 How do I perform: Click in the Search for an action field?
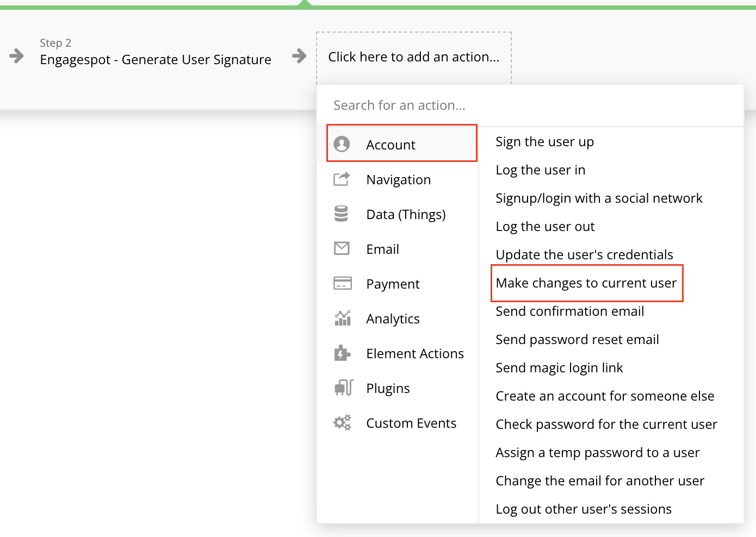pos(530,105)
